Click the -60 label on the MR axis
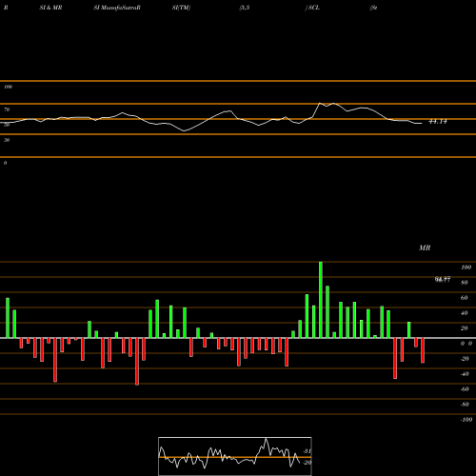Viewport: 476px width, 476px height. pyautogui.click(x=465, y=389)
